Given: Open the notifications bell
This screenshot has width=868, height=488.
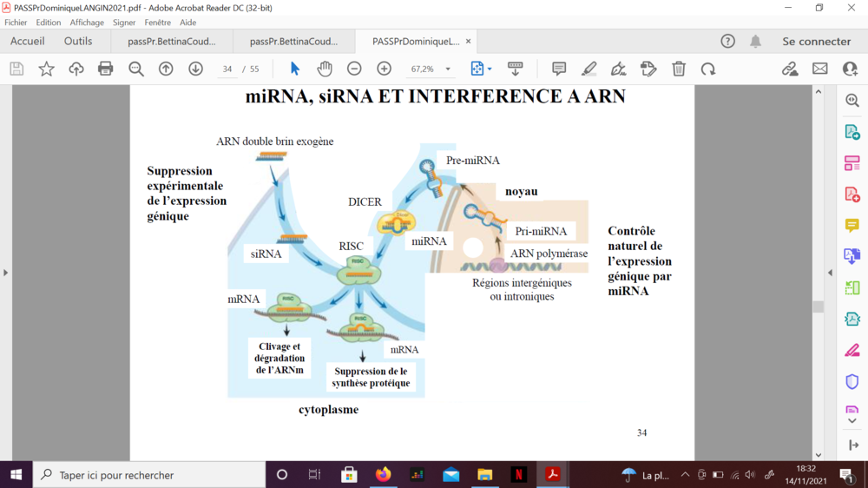Looking at the screenshot, I should coord(755,41).
